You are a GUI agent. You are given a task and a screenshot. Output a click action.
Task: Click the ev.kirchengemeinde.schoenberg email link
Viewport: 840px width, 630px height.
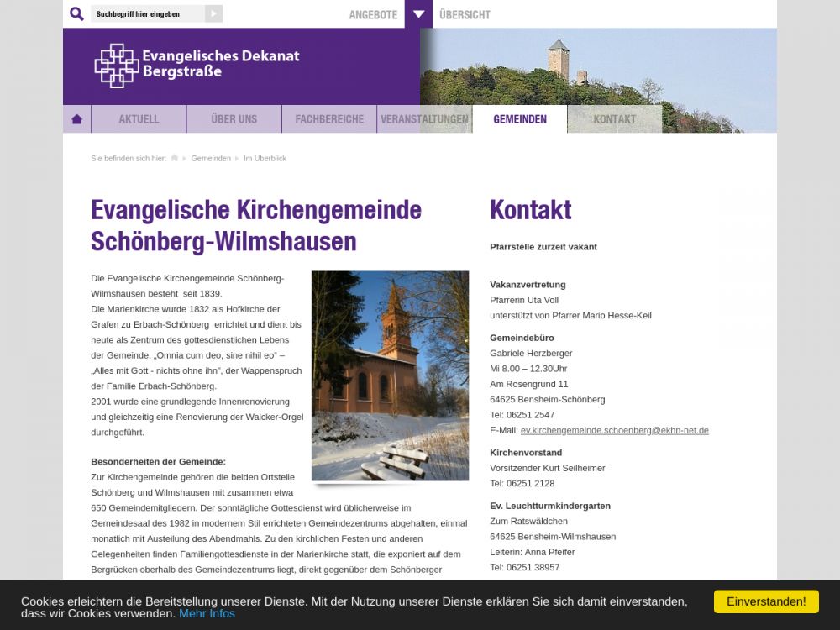click(614, 430)
